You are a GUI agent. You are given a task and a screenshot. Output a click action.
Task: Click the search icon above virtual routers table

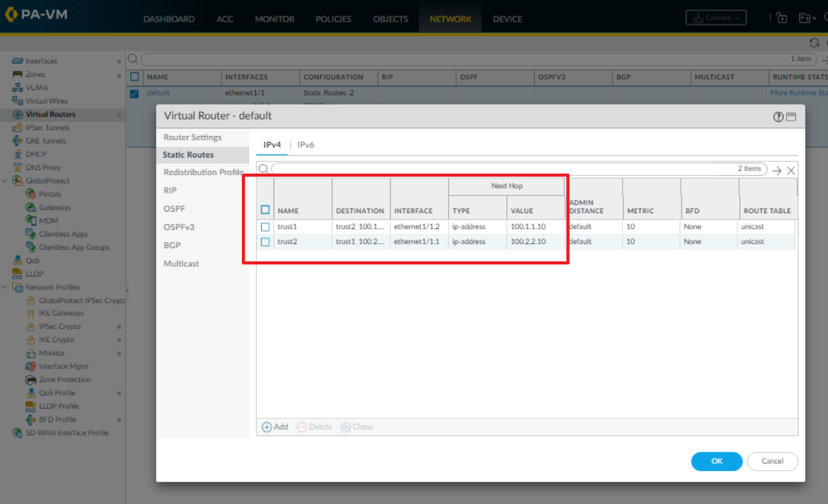click(x=133, y=59)
